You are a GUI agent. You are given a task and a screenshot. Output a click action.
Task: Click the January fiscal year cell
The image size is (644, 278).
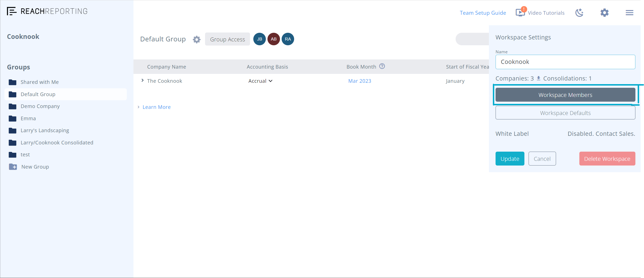coord(455,81)
